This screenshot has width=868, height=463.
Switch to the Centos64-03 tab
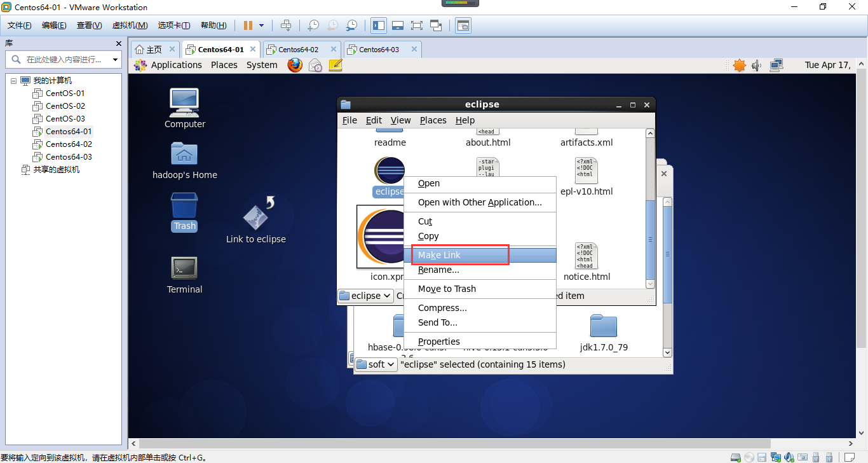click(383, 50)
